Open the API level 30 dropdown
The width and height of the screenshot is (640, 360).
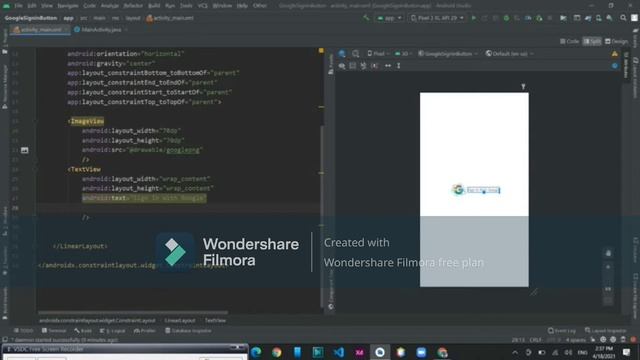pos(403,53)
